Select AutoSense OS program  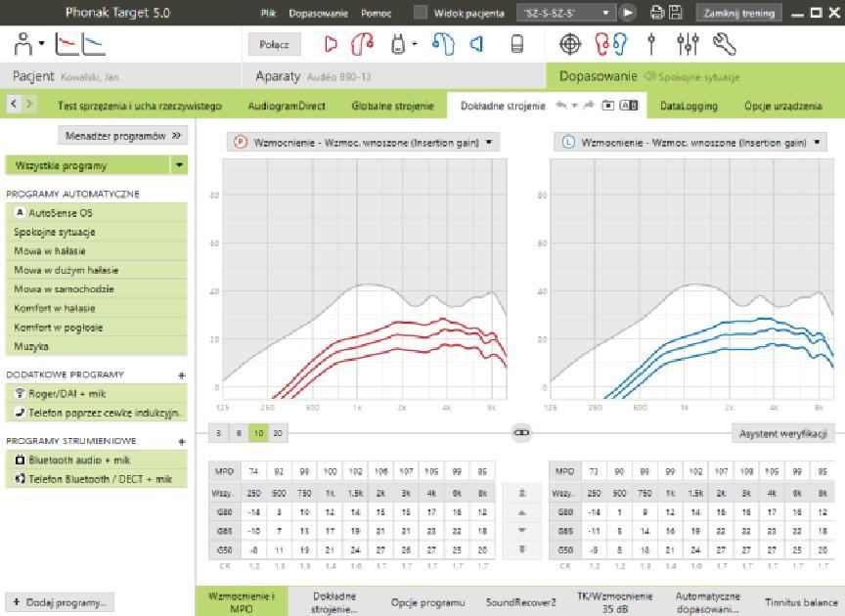click(97, 213)
